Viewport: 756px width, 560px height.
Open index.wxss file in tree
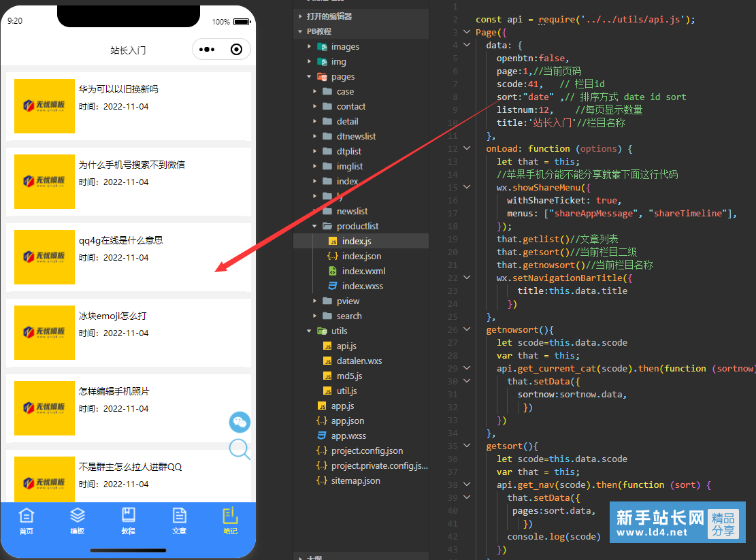click(362, 286)
